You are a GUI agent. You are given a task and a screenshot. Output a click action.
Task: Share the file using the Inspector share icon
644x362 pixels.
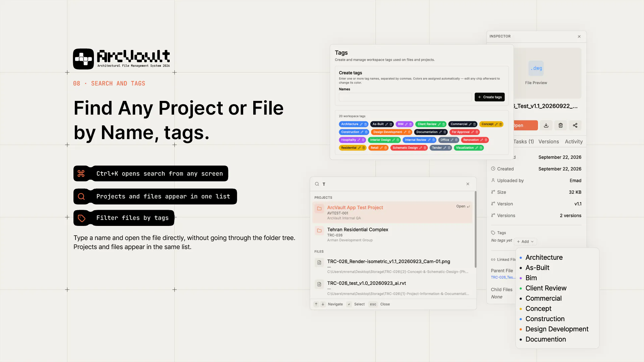pos(575,125)
